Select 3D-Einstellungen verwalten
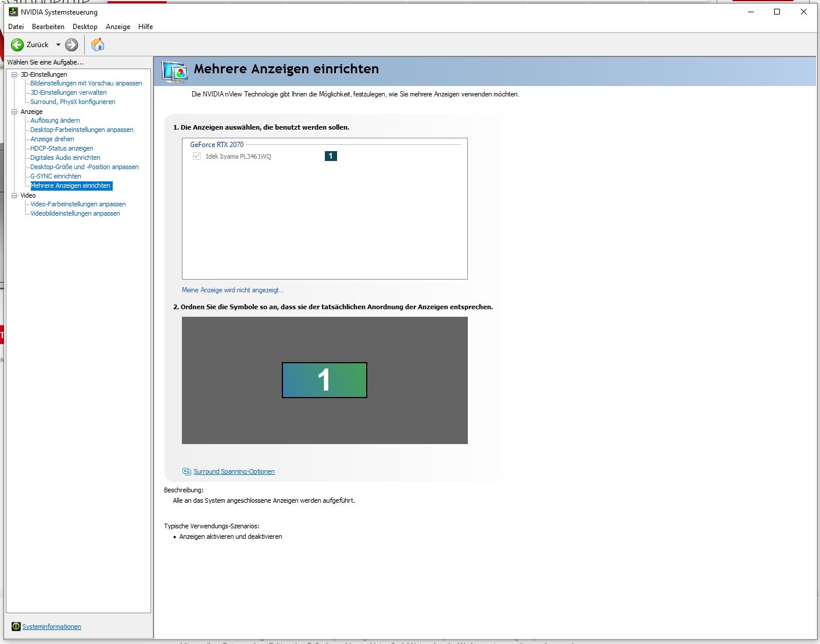 click(69, 92)
